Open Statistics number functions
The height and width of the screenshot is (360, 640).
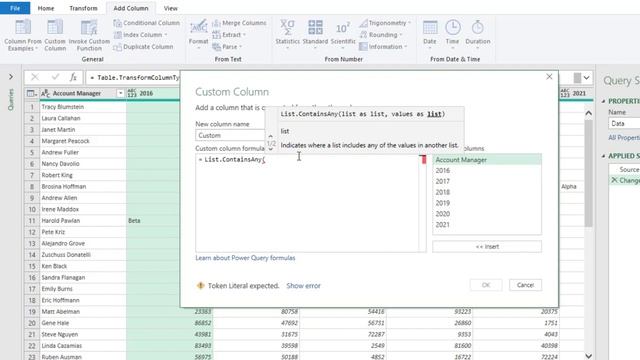click(287, 35)
